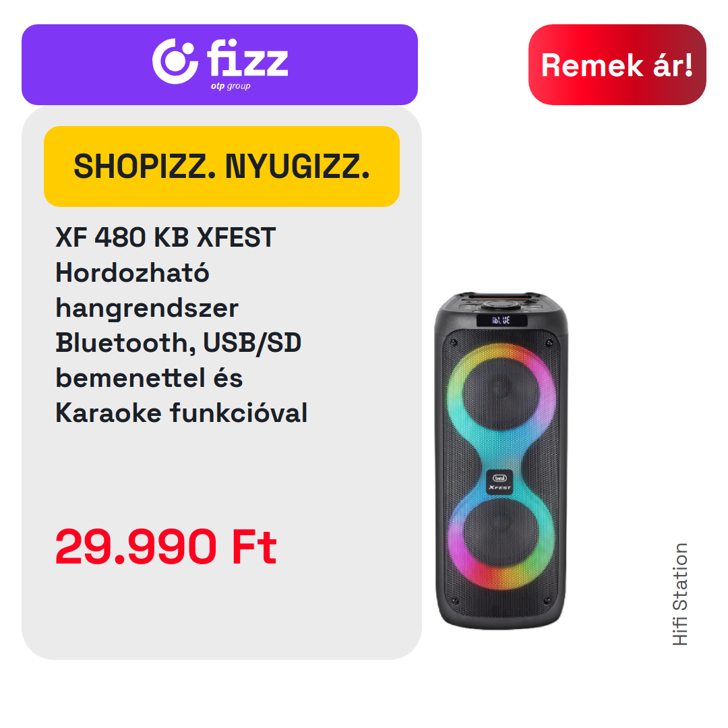Click the otp group label under the logo

pyautogui.click(x=231, y=86)
